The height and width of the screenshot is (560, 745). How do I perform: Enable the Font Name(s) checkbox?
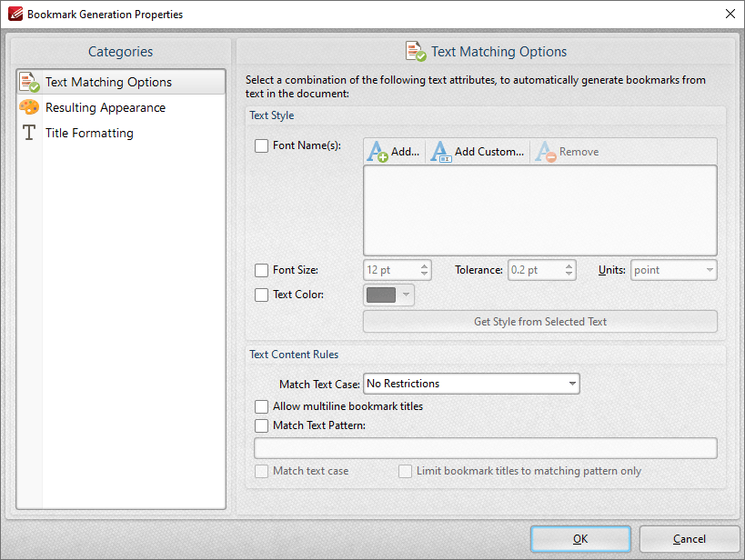pyautogui.click(x=262, y=145)
